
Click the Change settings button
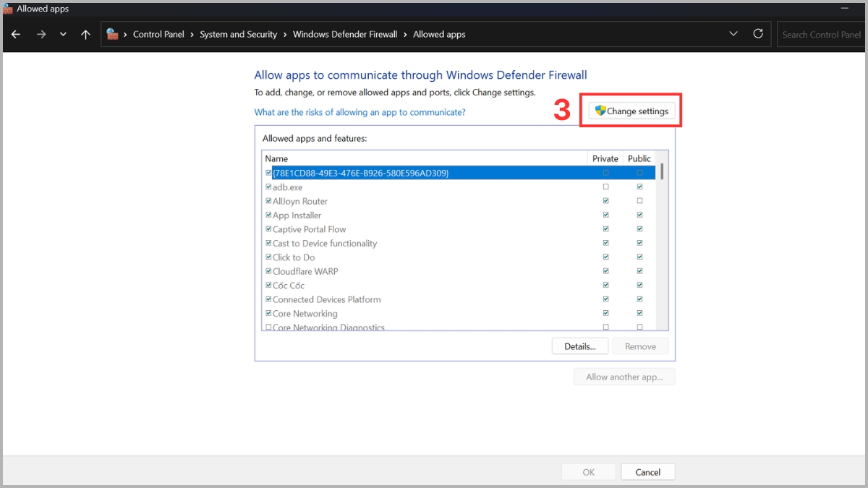pos(631,111)
